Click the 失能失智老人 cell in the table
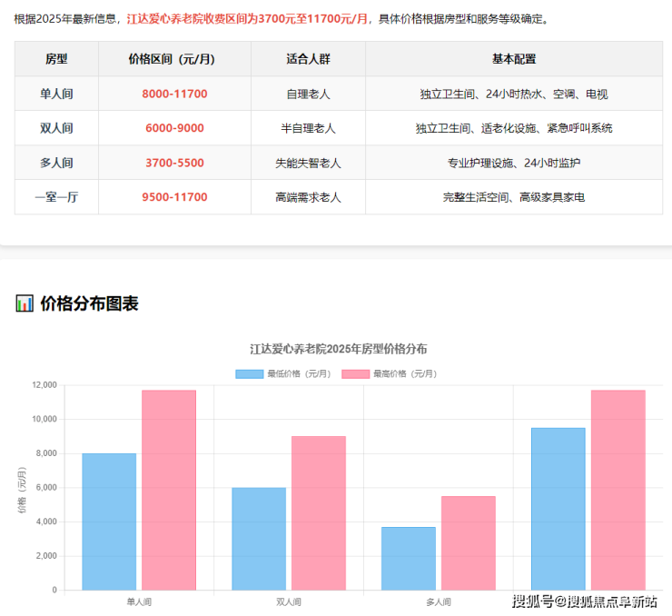Viewport: 672px width, 616px height. pos(308,163)
